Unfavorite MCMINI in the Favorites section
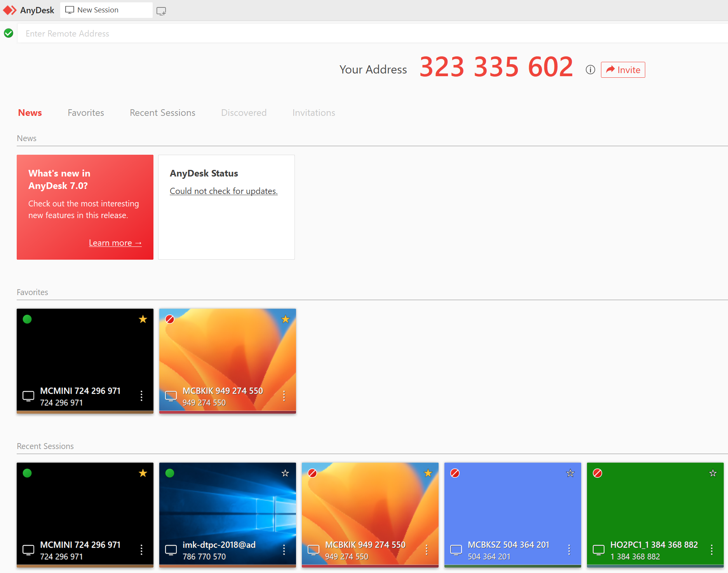The width and height of the screenshot is (728, 573). click(143, 319)
